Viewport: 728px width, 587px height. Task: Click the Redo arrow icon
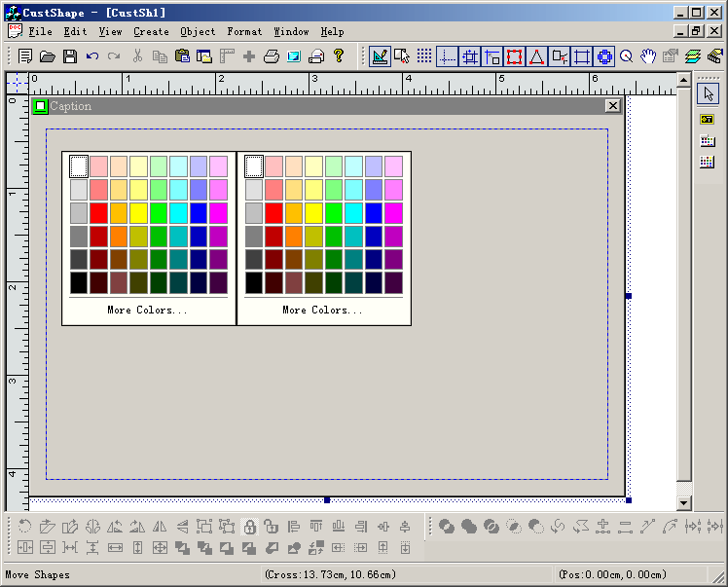click(114, 56)
